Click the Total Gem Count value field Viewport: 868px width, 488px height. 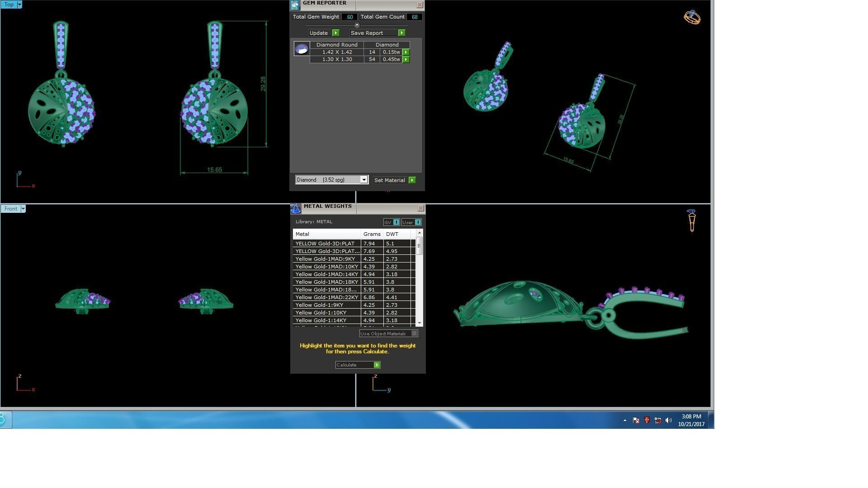point(415,17)
